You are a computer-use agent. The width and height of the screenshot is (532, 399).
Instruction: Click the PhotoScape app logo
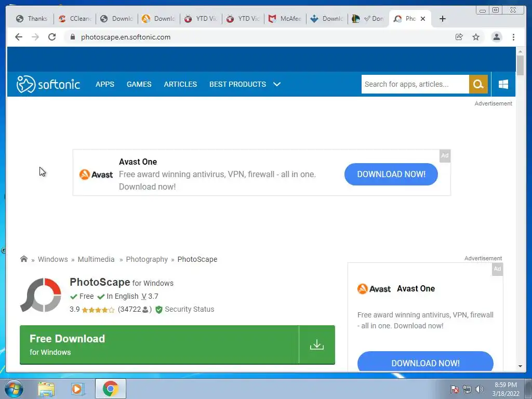pos(41,295)
